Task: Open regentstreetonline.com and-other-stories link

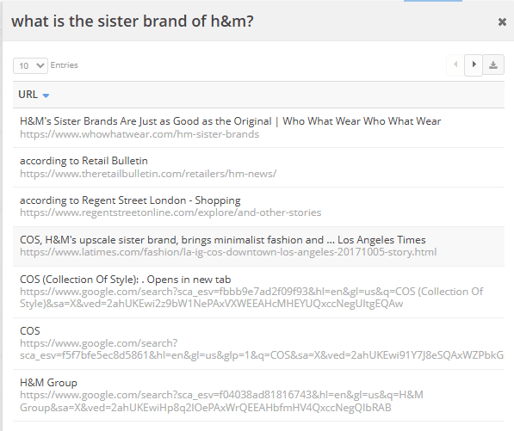Action: pos(170,213)
